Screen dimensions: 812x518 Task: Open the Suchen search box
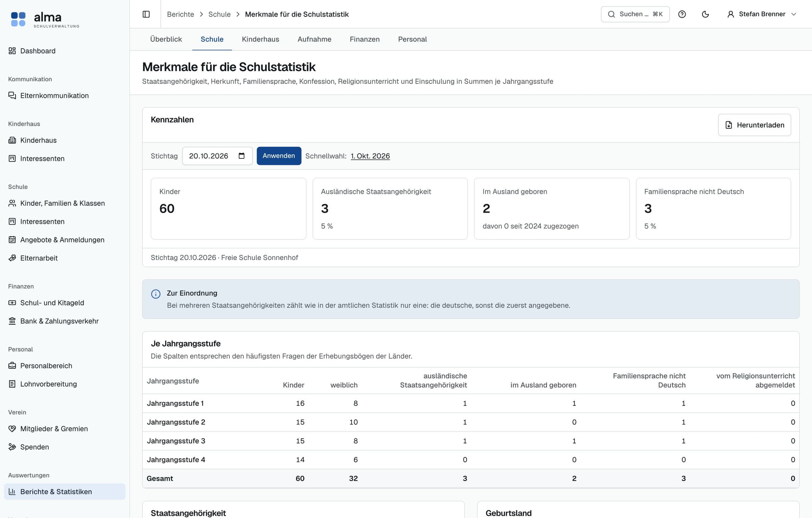point(635,14)
